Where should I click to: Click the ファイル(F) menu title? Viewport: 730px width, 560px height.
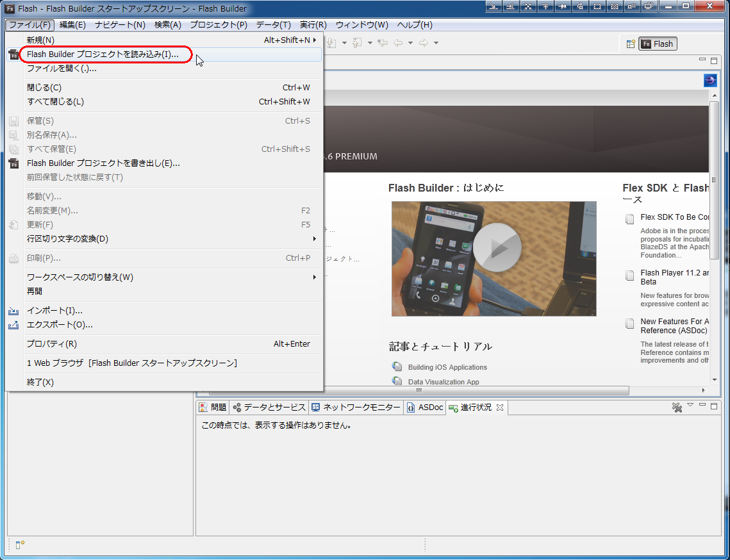29,25
